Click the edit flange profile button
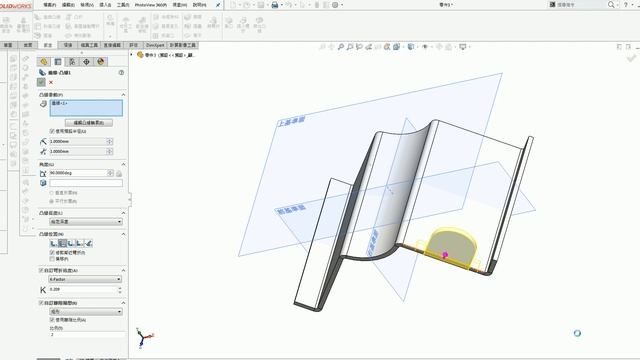The image size is (640, 360). tap(89, 123)
